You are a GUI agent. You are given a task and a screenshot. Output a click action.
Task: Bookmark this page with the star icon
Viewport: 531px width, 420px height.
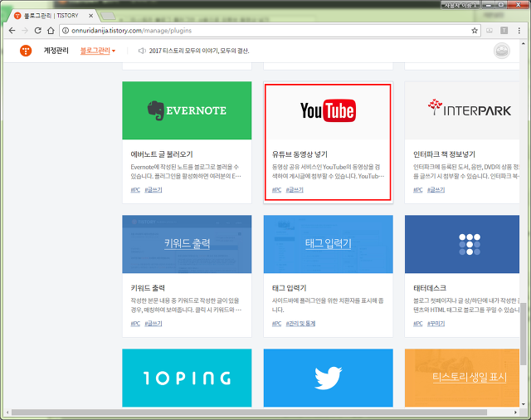coord(475,31)
